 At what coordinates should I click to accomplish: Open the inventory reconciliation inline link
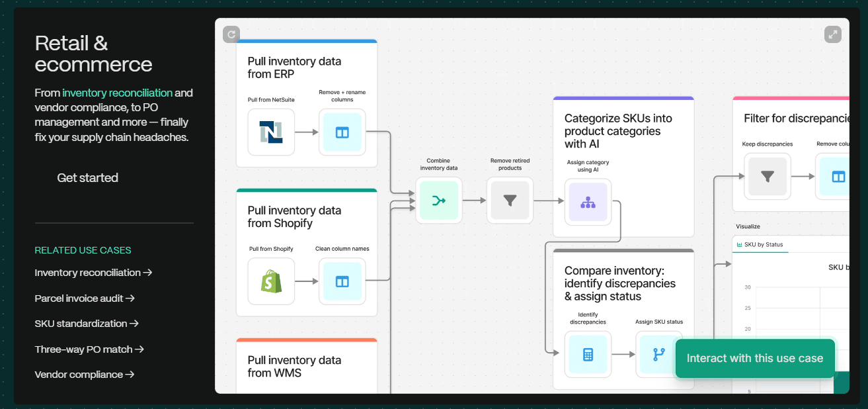coord(118,93)
